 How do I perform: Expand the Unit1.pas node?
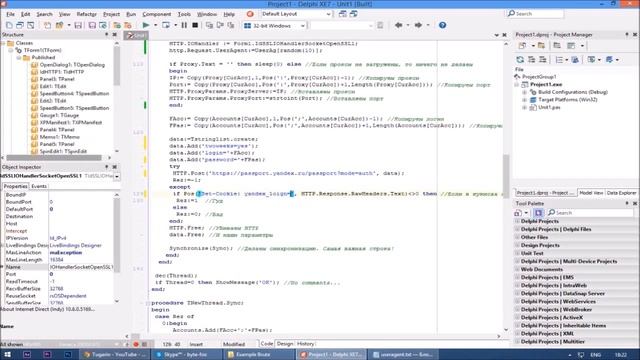(524, 108)
